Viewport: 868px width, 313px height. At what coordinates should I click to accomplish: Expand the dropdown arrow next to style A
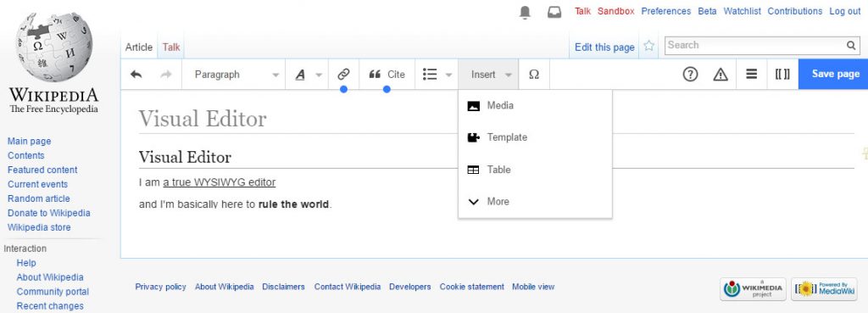[319, 75]
